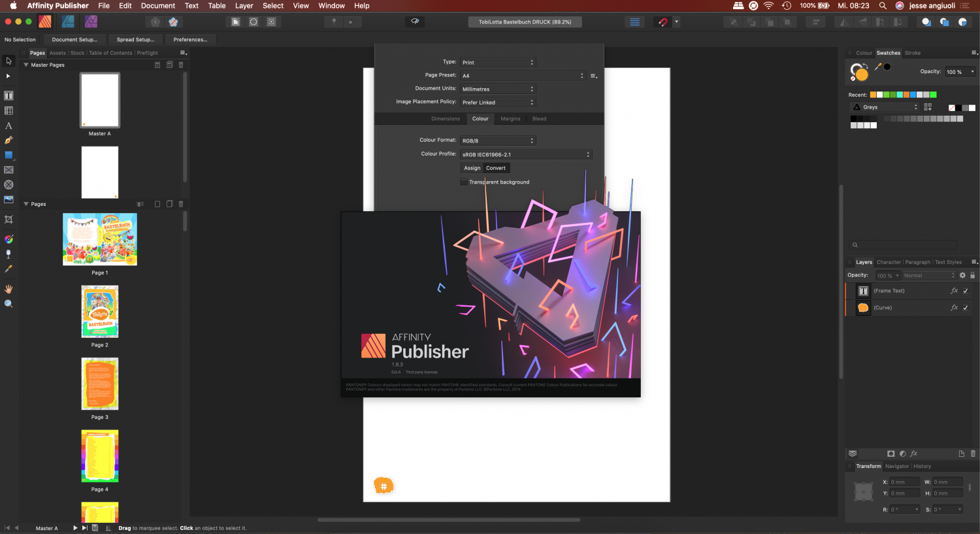980x534 pixels.
Task: Click the Adjustments icon in Layers panel
Action: click(x=902, y=454)
